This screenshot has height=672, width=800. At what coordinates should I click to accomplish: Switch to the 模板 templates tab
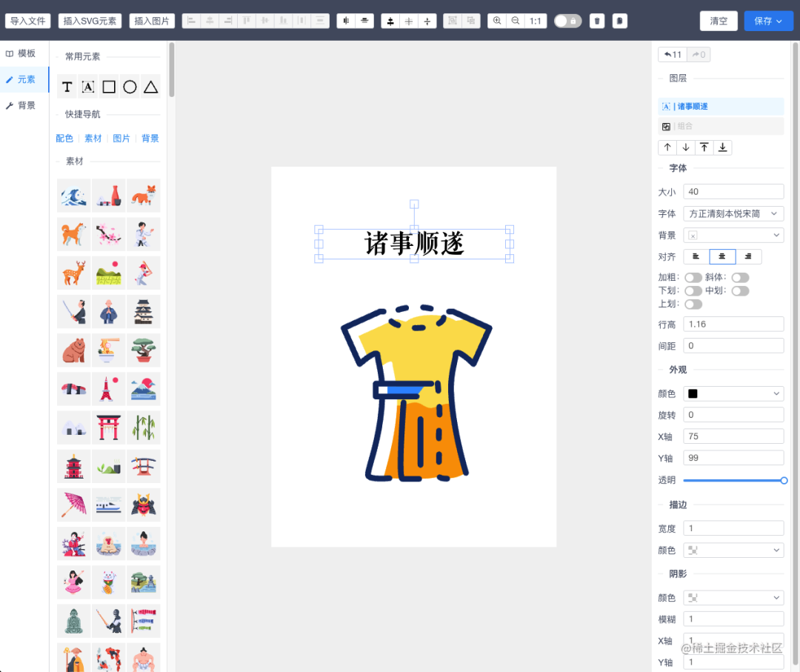click(x=22, y=53)
